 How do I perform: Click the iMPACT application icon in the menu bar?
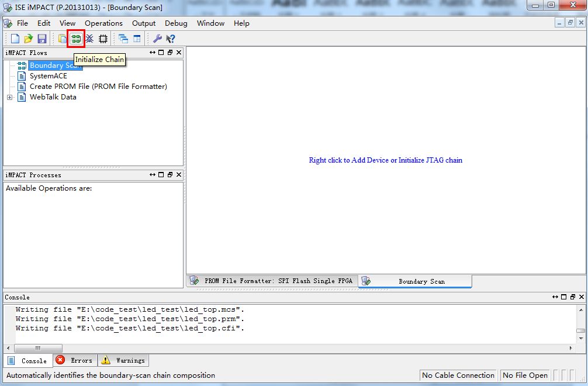[8, 23]
